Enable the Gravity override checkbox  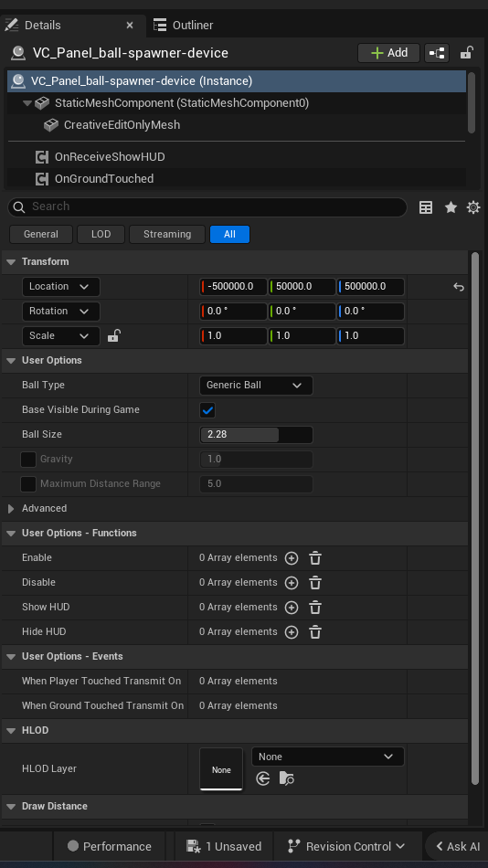click(28, 460)
